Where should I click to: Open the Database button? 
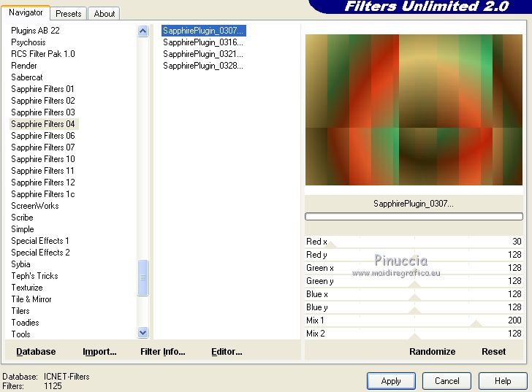click(x=36, y=352)
